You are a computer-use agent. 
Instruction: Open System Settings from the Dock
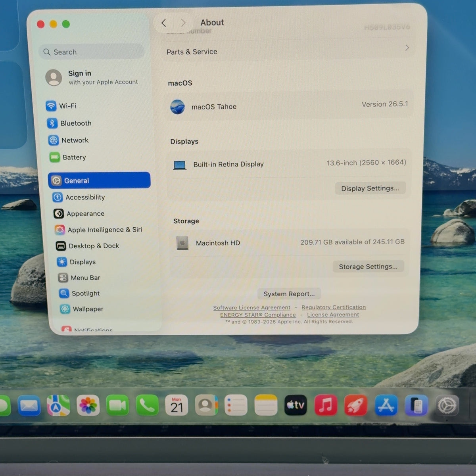(447, 406)
